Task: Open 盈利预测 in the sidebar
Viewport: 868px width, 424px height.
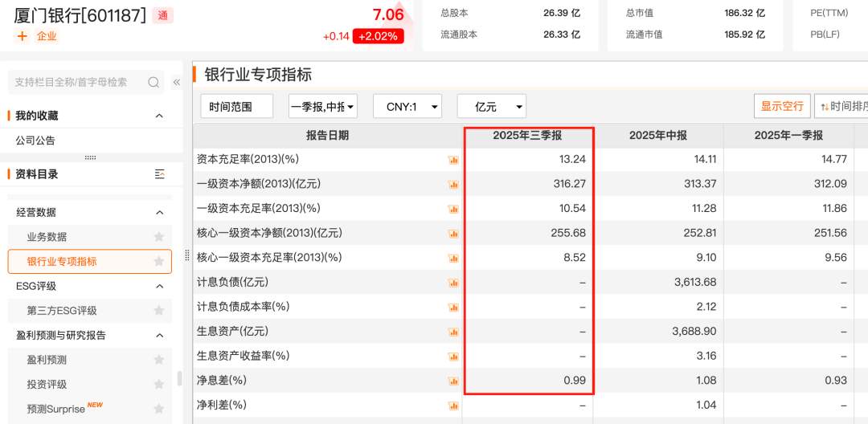Action: [x=47, y=360]
